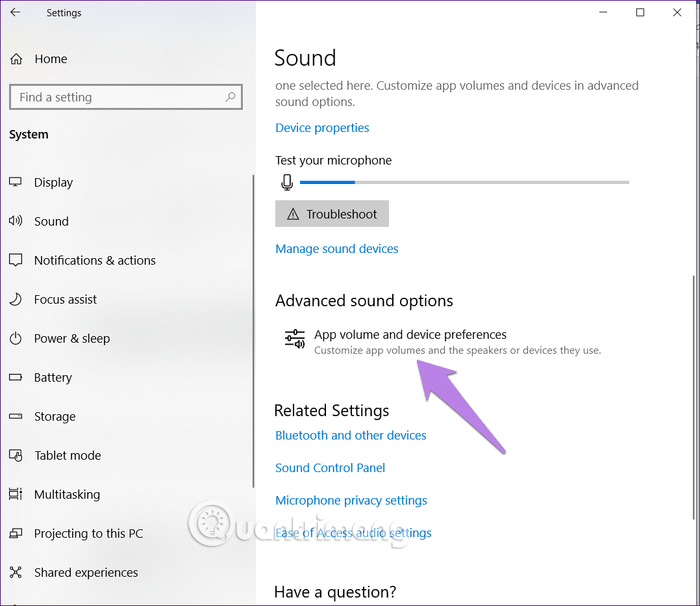Click the Home house icon
The width and height of the screenshot is (700, 606).
16,59
